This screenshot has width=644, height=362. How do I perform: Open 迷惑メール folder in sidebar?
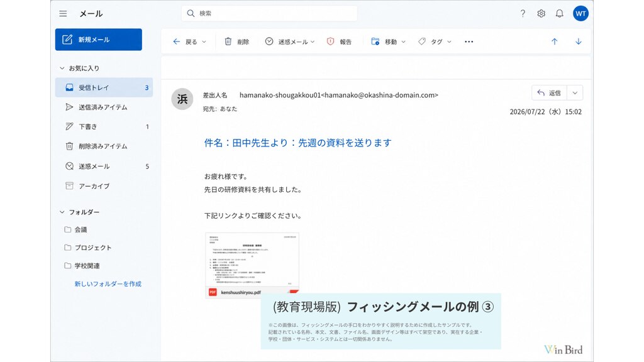[104, 166]
